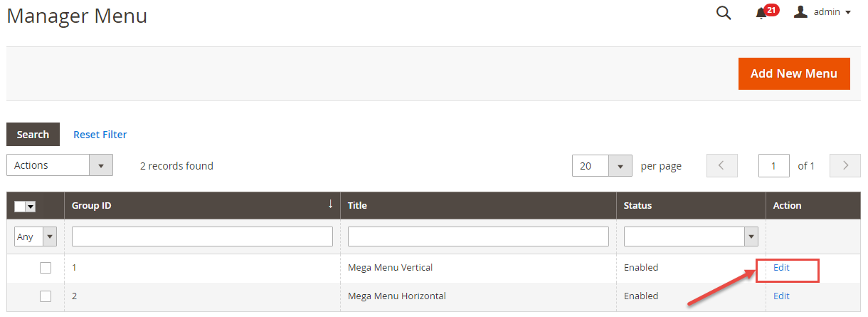The width and height of the screenshot is (868, 317).
Task: Toggle the select-all header checkbox
Action: 21,206
